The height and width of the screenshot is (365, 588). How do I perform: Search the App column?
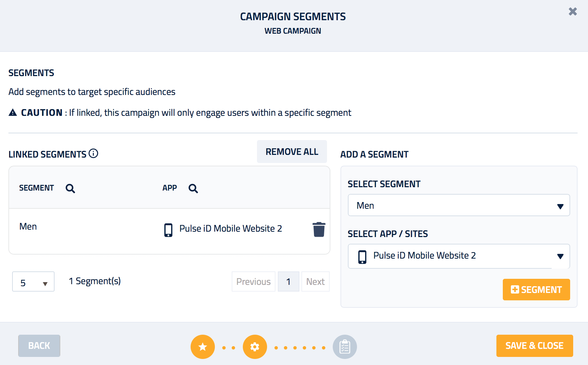coord(193,188)
